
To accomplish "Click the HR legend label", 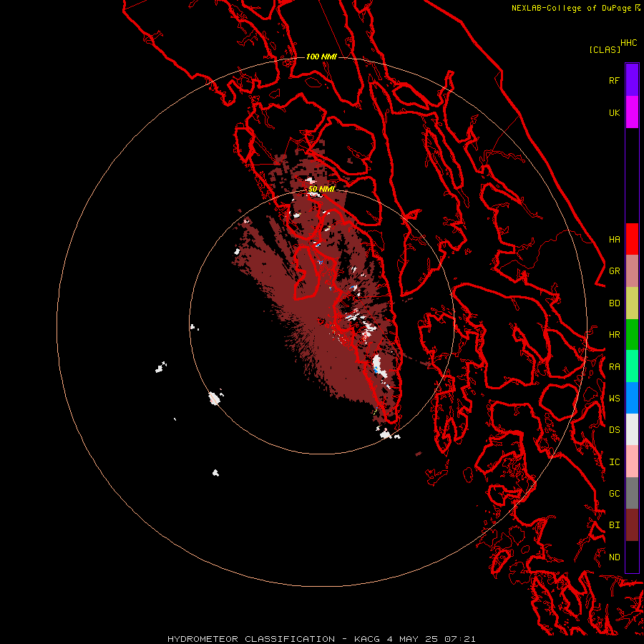I will pos(614,335).
